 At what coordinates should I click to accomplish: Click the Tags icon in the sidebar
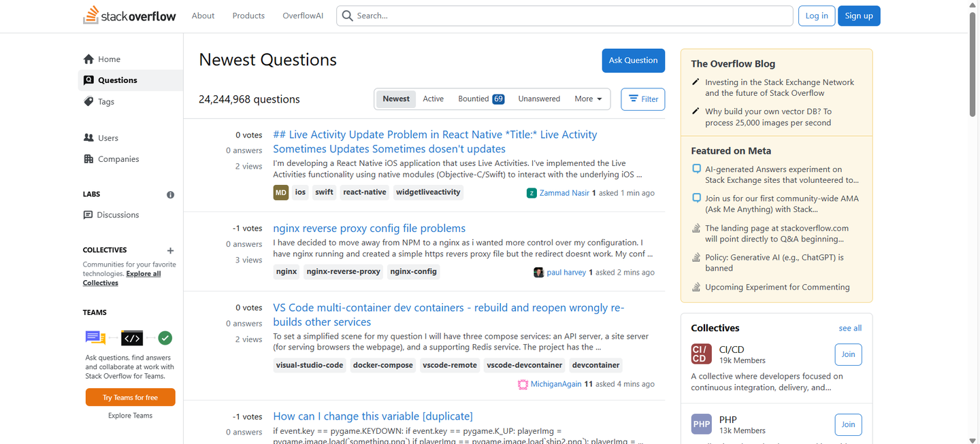pyautogui.click(x=88, y=101)
